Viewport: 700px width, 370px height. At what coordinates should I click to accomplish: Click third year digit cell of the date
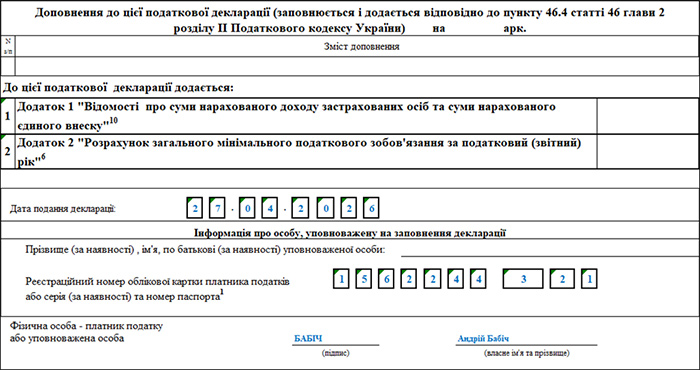coord(348,208)
